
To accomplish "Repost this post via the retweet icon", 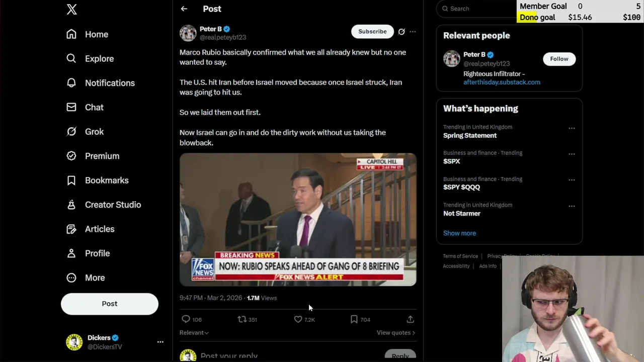I will tap(242, 319).
